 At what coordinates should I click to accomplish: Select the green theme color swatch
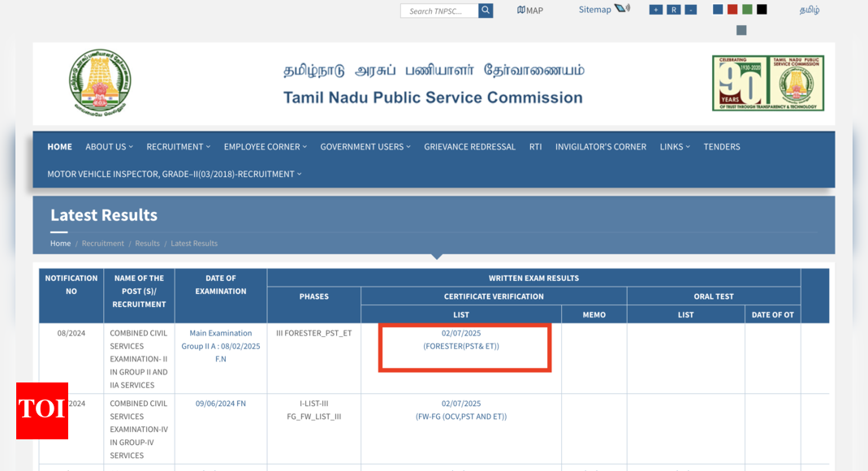click(x=747, y=10)
